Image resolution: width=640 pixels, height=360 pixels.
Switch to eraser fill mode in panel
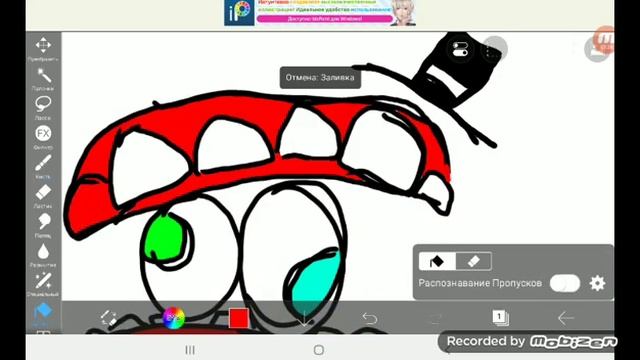coord(473,261)
